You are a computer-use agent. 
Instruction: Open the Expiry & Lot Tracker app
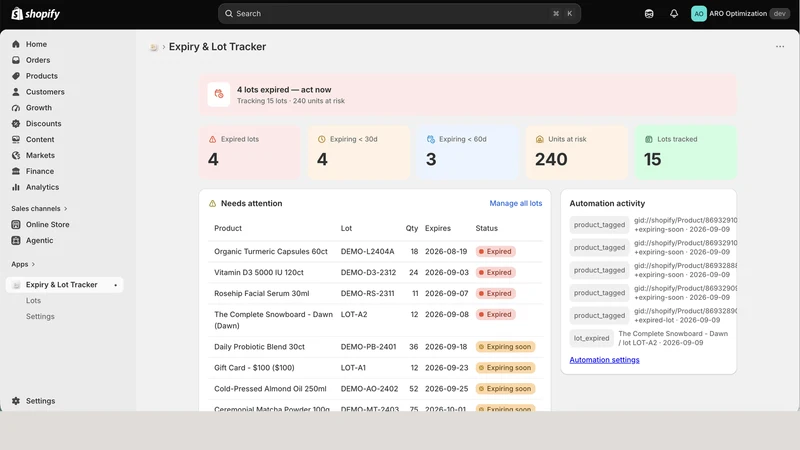click(64, 285)
